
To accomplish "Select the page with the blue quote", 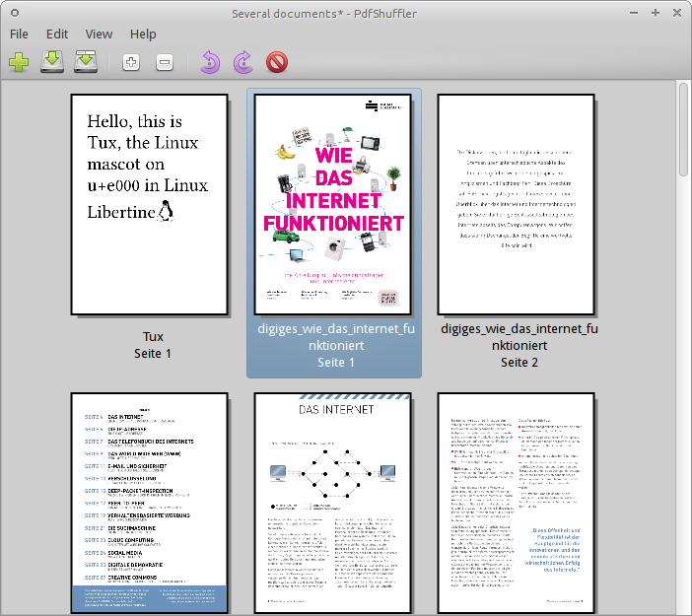I will 517,503.
